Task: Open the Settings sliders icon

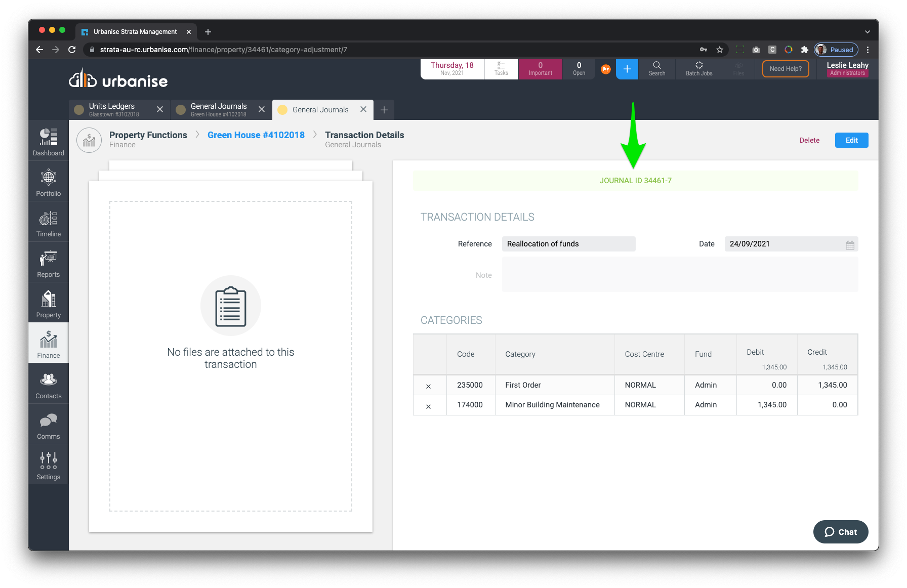Action: (x=49, y=466)
